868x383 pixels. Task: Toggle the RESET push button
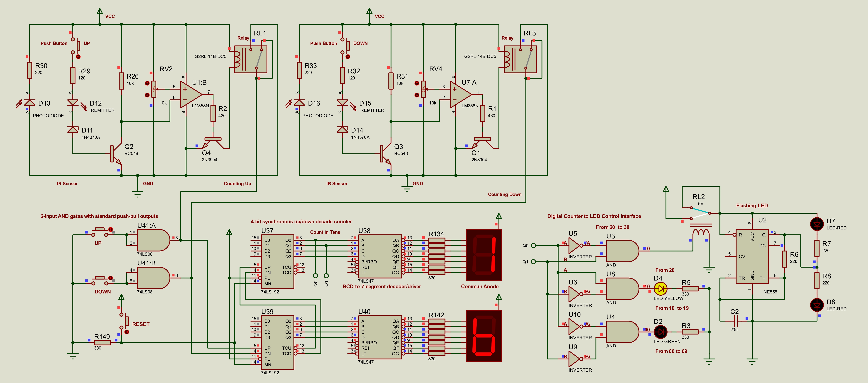pos(124,321)
